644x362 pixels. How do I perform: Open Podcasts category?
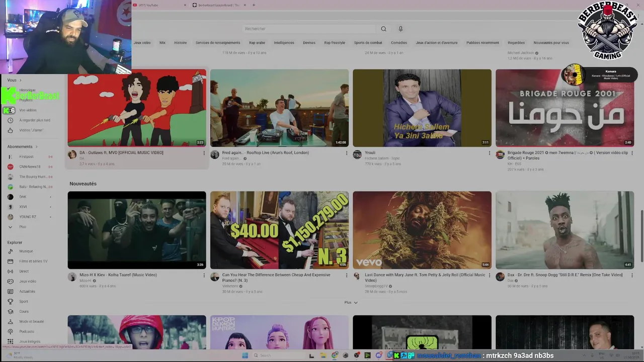[27, 331]
